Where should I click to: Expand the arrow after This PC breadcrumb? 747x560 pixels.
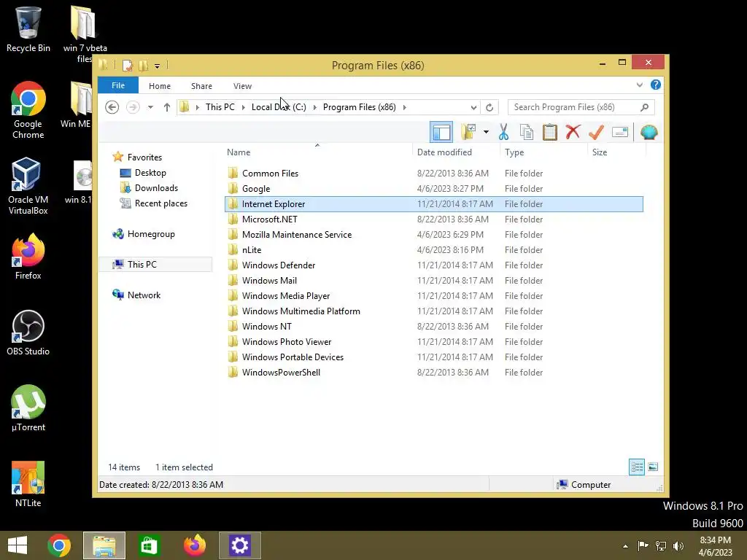(244, 107)
